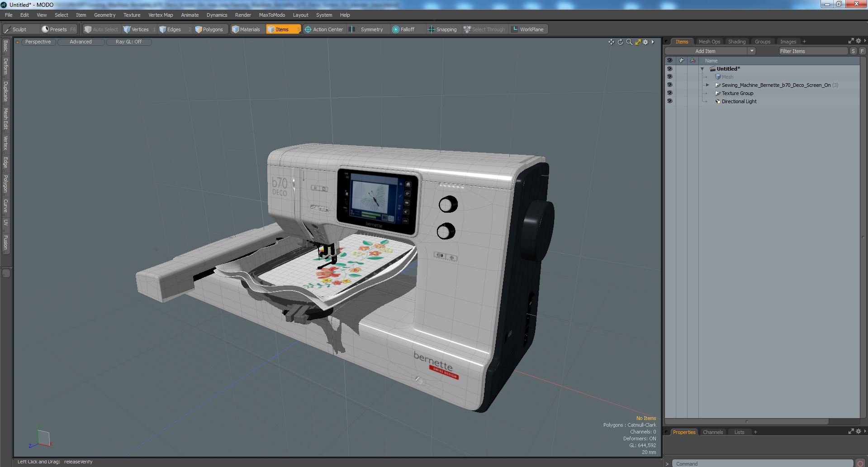Screen dimensions: 868x467
Task: Switch to the Channels tab
Action: tap(712, 432)
